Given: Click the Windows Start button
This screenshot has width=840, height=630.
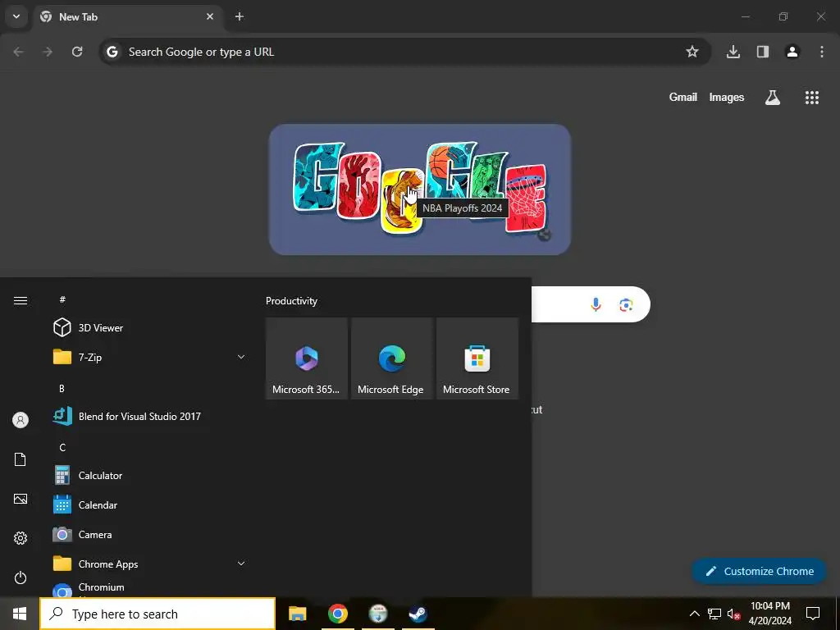Looking at the screenshot, I should (x=20, y=614).
